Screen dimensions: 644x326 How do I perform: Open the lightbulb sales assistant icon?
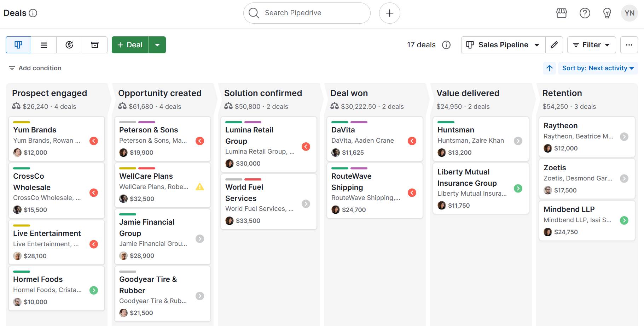click(x=607, y=13)
